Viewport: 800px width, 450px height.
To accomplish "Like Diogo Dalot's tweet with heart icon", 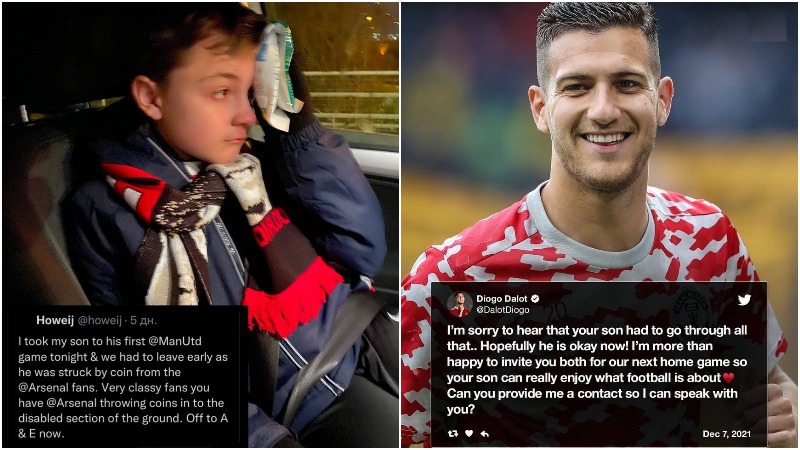I will (469, 434).
